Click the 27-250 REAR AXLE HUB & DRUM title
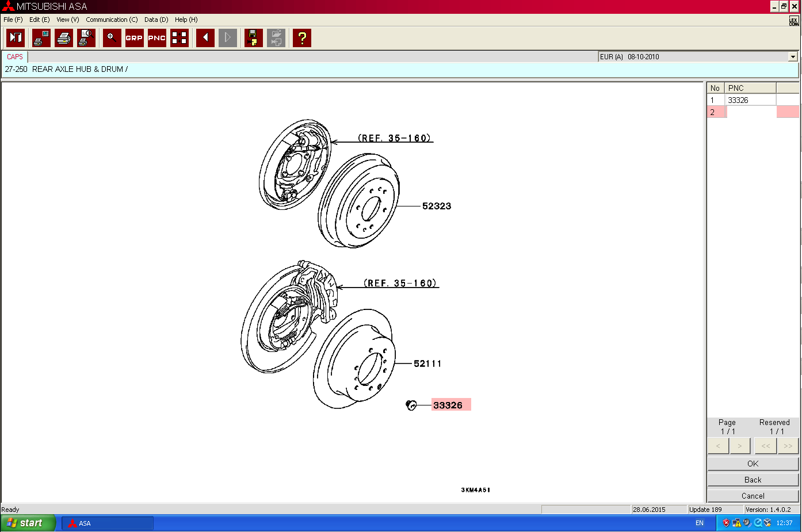 click(67, 69)
